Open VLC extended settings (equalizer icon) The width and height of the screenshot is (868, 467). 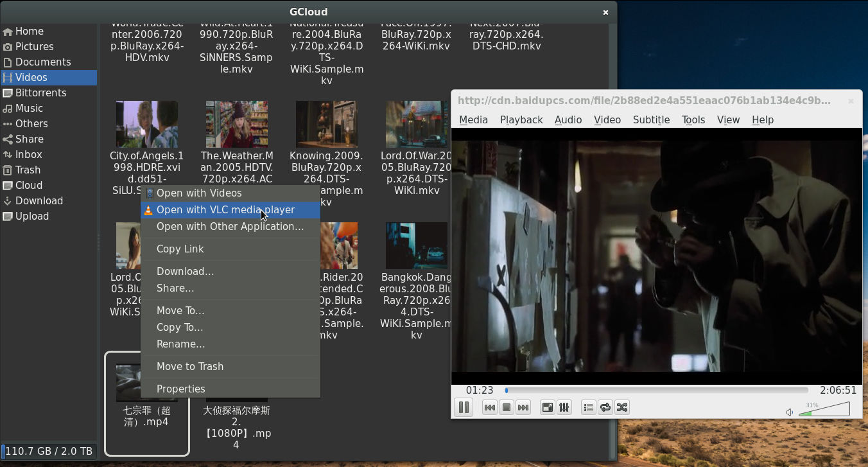click(x=564, y=407)
